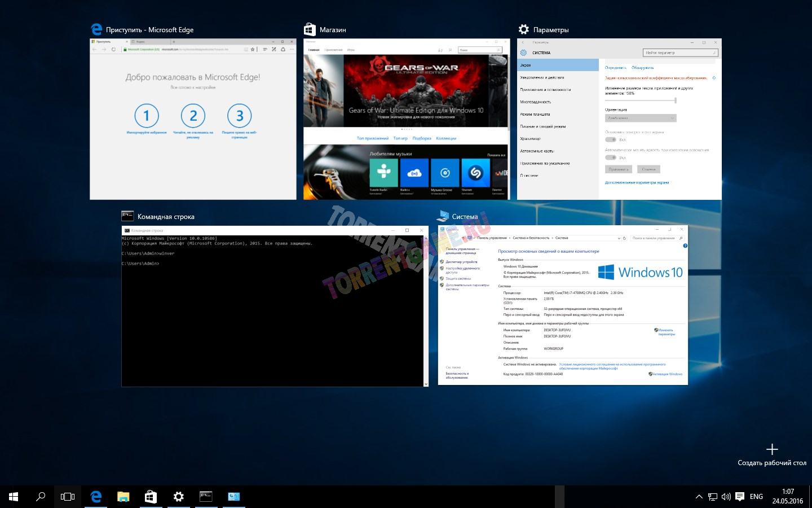The image size is (812, 508).
Task: Click the System control panel taskbar icon
Action: click(x=233, y=497)
